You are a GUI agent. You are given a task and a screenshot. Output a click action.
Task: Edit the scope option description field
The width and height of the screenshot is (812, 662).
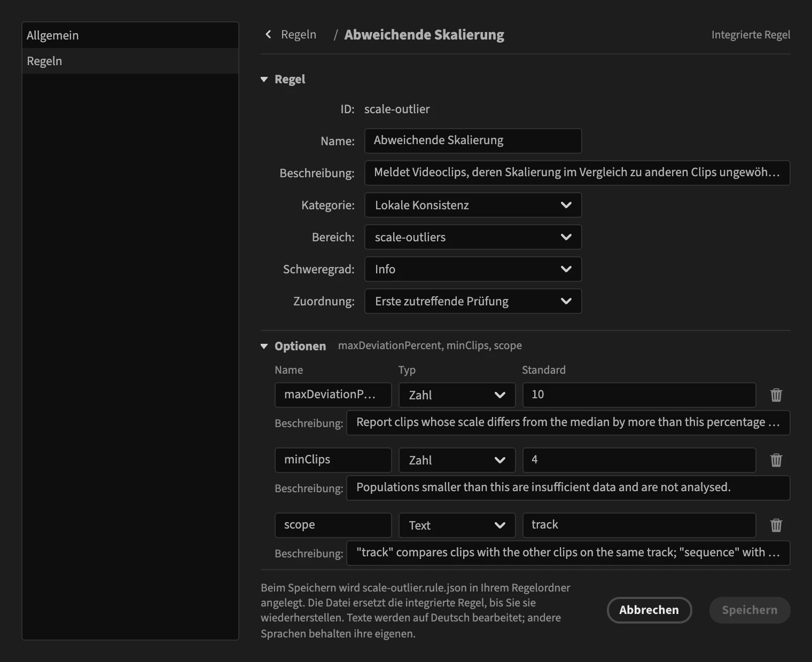[x=568, y=553]
